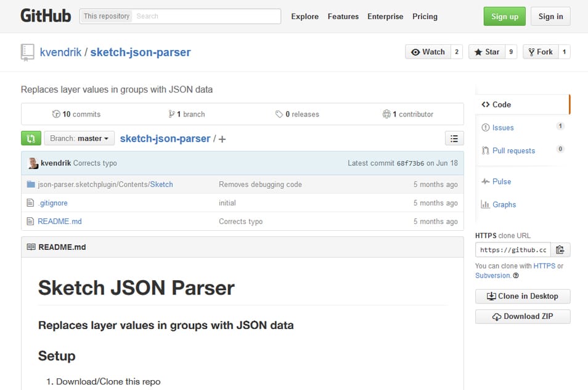Click the Issues exclamation icon in sidebar
The height and width of the screenshot is (390, 588).
coord(486,128)
